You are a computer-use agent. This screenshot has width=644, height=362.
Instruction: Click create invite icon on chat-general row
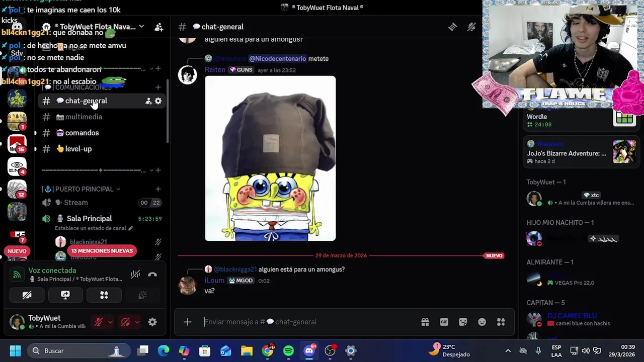(148, 101)
